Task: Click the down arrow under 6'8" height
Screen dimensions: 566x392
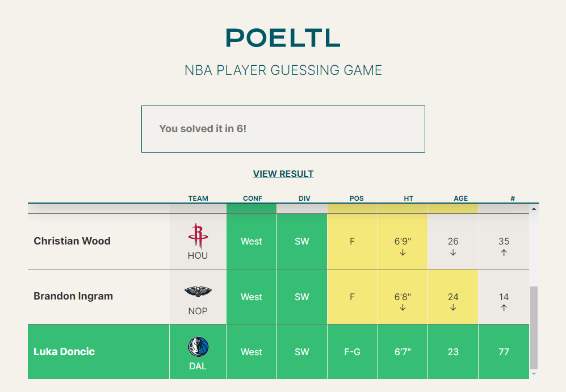Action: point(403,308)
